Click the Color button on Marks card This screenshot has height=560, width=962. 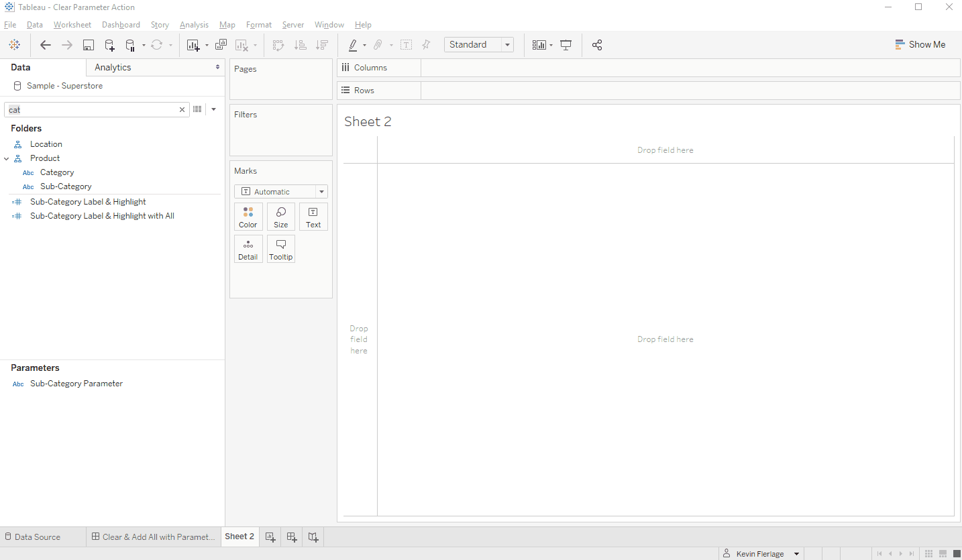click(248, 217)
